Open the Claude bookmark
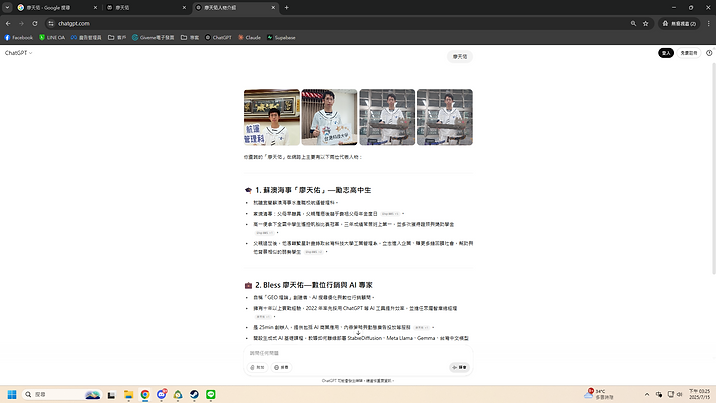This screenshot has height=403, width=716. tap(249, 37)
